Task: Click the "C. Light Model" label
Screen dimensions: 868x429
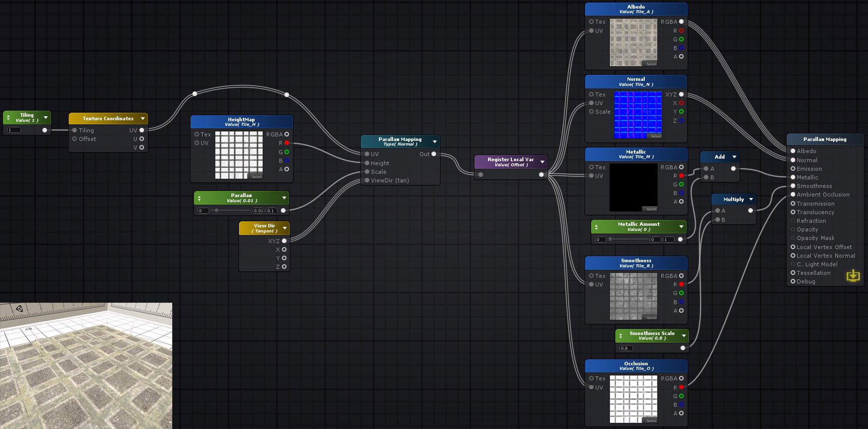Action: click(x=817, y=264)
